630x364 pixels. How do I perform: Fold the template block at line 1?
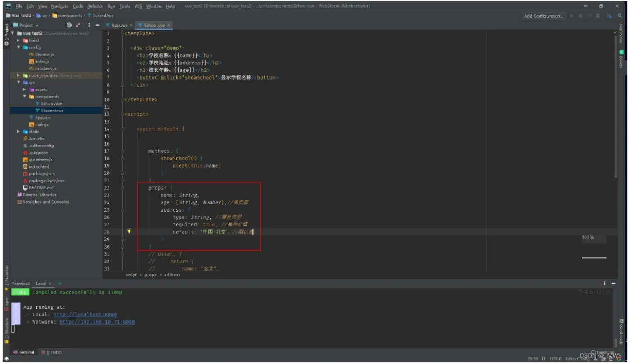click(x=122, y=33)
